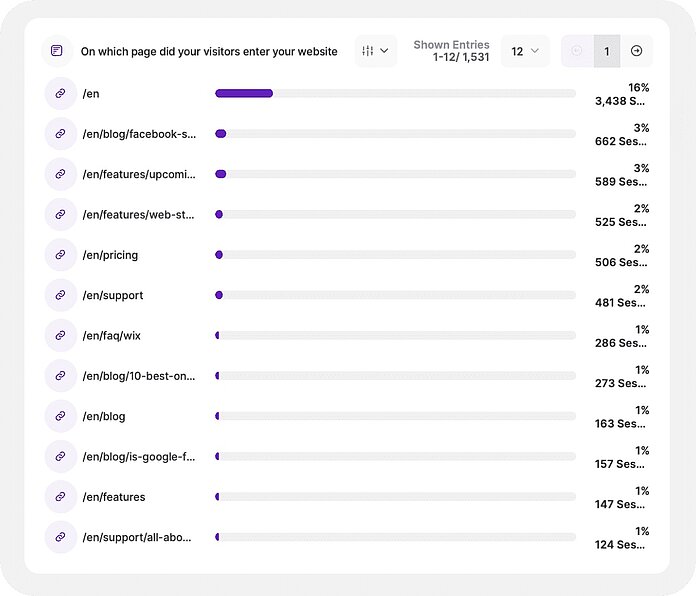Select the /en/blog/is-google-f... entry
This screenshot has width=696, height=596.
[139, 457]
